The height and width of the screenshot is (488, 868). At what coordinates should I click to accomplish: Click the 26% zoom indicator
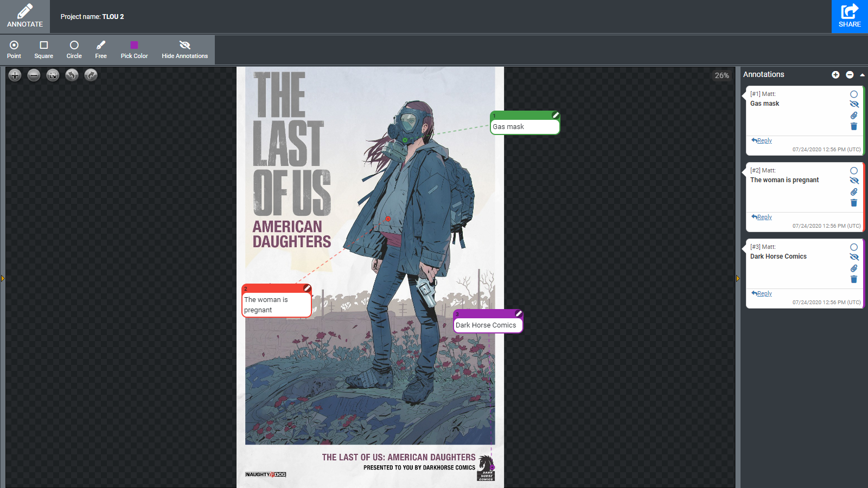[x=722, y=75]
